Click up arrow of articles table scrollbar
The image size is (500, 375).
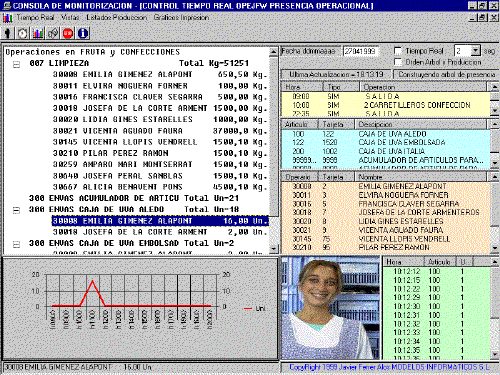(495, 124)
